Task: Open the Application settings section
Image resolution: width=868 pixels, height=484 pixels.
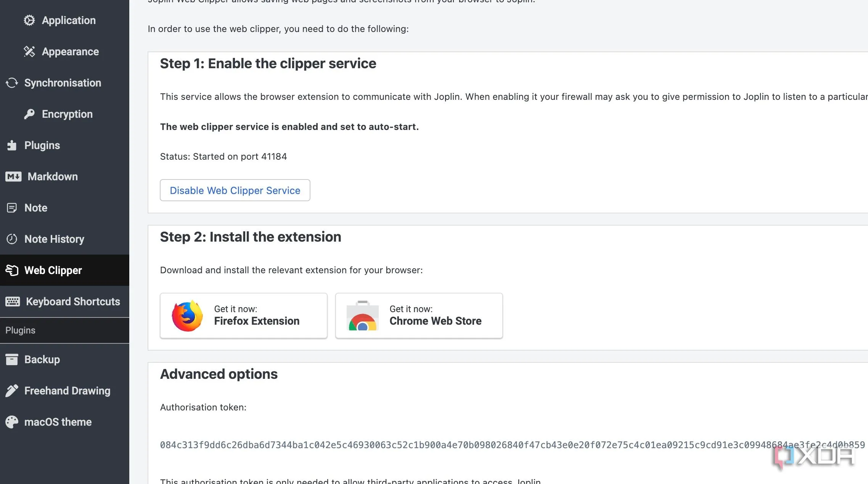Action: [64, 20]
